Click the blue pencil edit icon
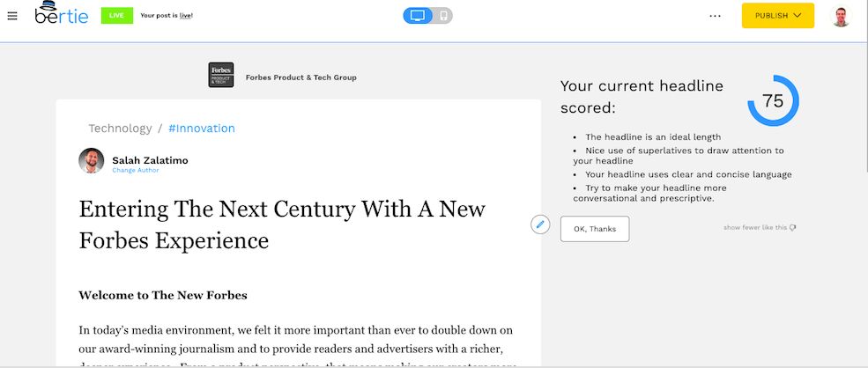Screen dimensions: 868x368 tap(540, 224)
